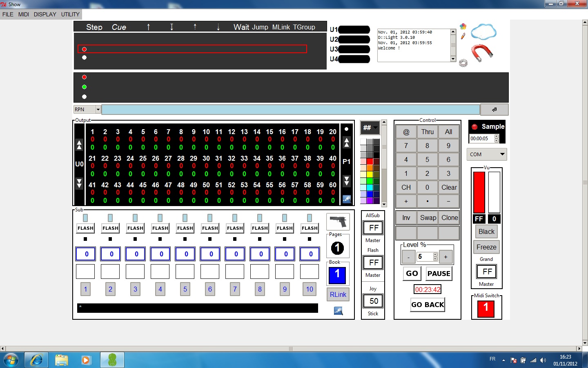Toggle the tenth submaster checkbox above FLASH
This screenshot has width=588, height=368.
(310, 218)
